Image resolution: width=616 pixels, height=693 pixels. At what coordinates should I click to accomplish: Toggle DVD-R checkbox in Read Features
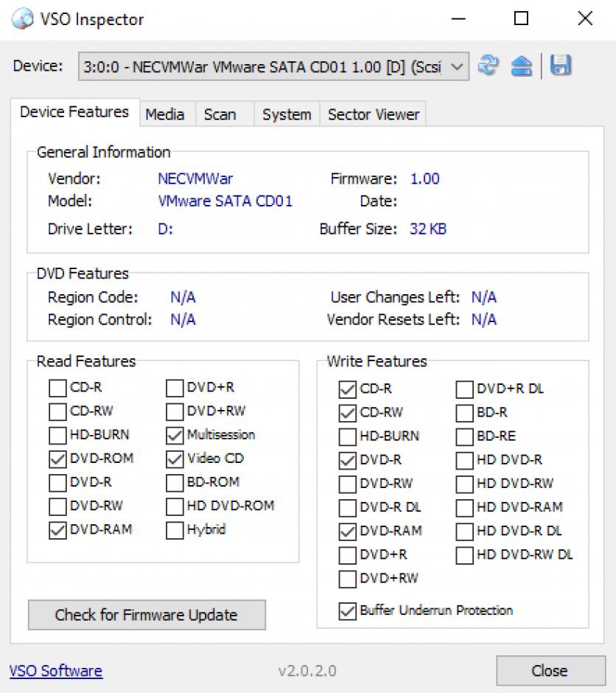coord(57,483)
